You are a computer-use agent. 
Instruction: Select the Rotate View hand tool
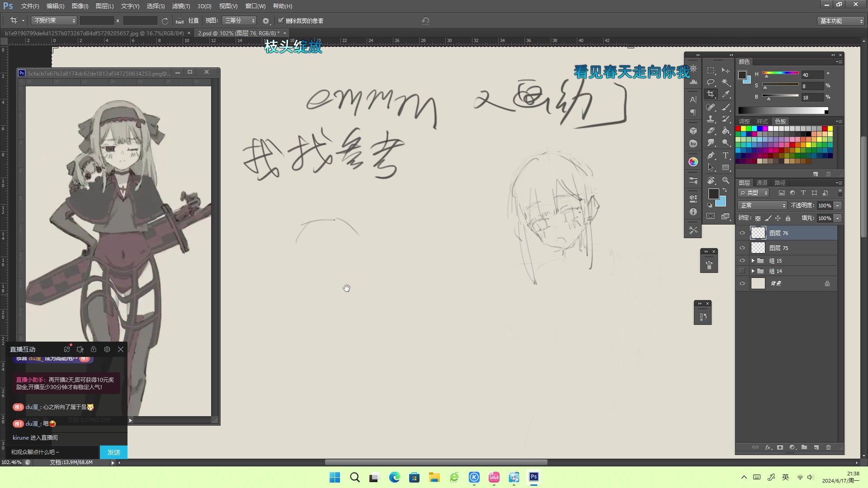point(711,181)
